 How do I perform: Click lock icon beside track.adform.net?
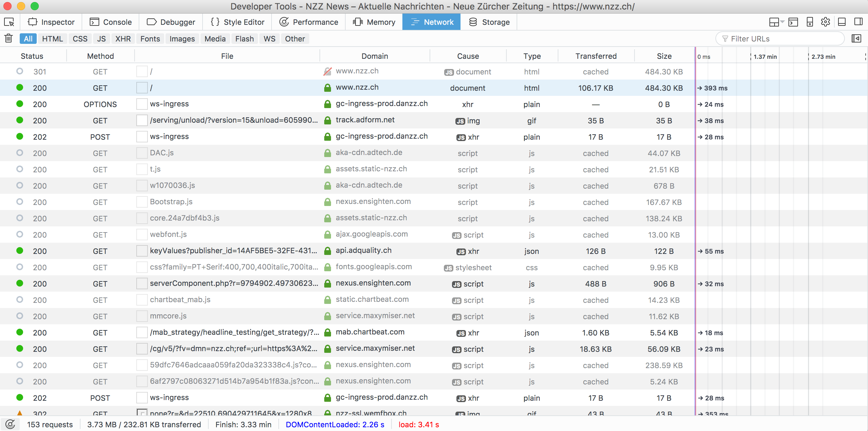(x=327, y=120)
